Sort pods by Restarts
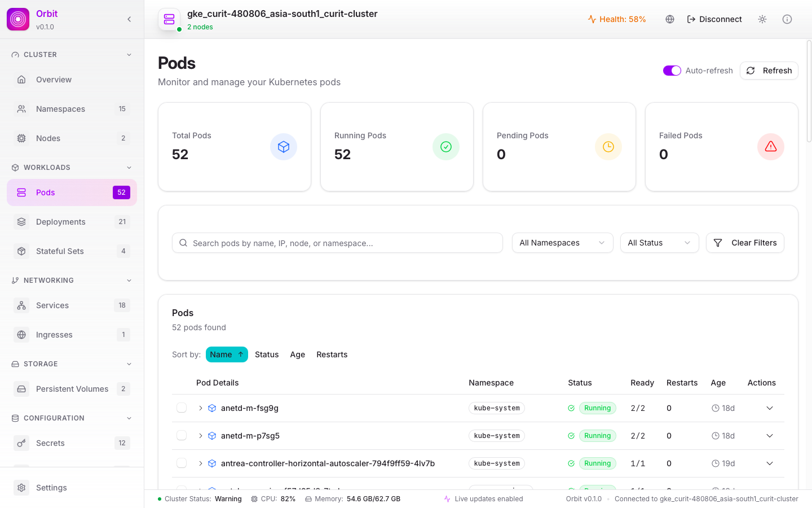 [332, 354]
